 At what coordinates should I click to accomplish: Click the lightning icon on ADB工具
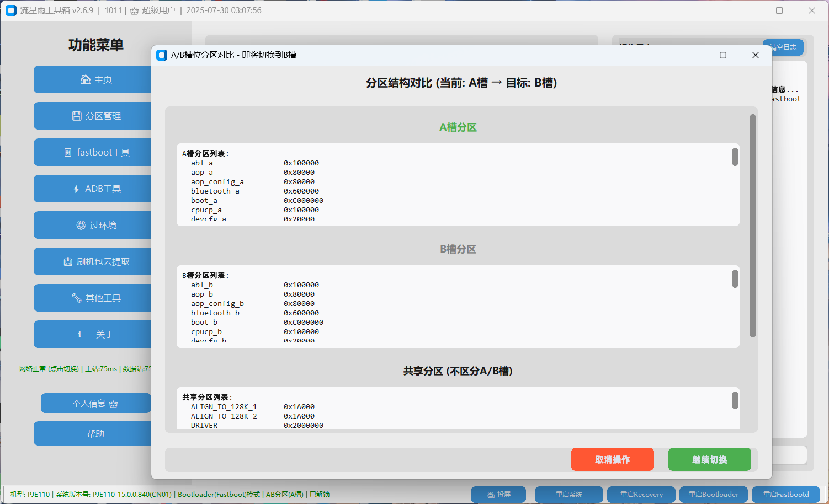point(76,189)
